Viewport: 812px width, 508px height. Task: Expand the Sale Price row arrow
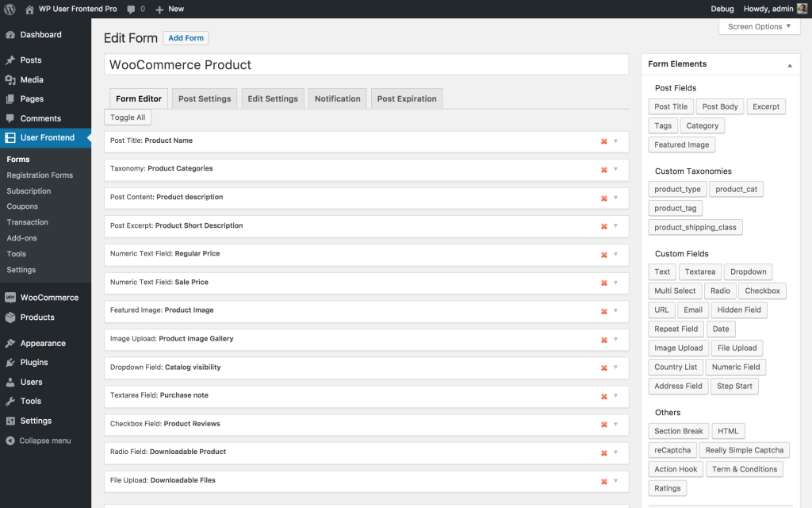click(615, 283)
